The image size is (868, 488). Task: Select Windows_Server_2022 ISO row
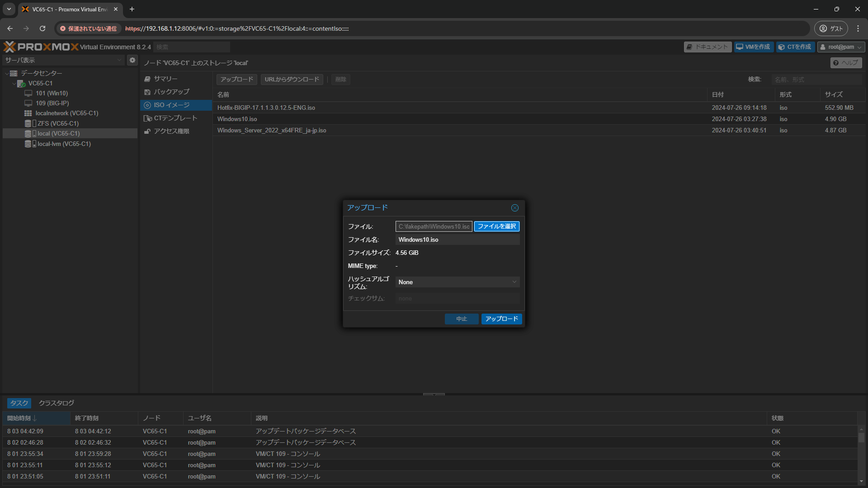click(x=539, y=130)
